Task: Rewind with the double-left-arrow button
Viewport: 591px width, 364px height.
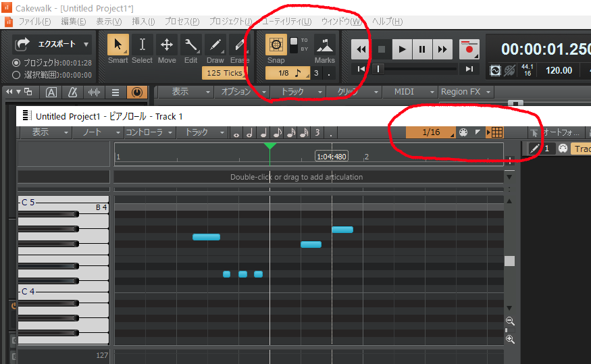Action: pyautogui.click(x=361, y=49)
